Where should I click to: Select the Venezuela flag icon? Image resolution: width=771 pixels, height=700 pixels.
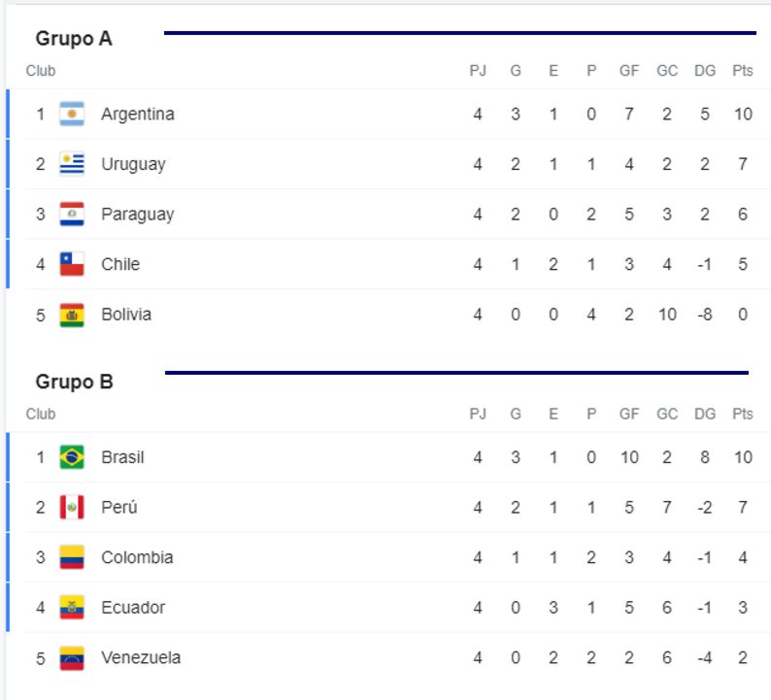pos(72,657)
